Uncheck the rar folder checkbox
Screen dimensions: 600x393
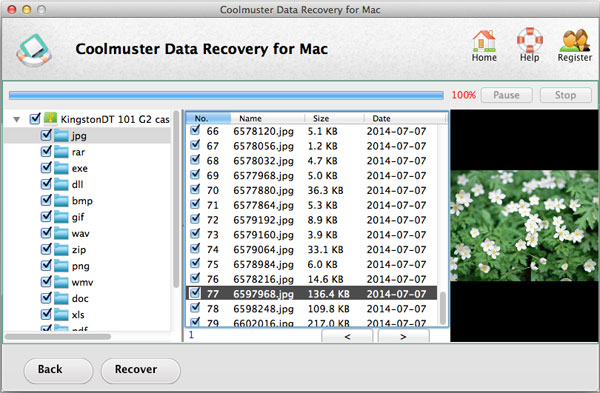tap(46, 152)
